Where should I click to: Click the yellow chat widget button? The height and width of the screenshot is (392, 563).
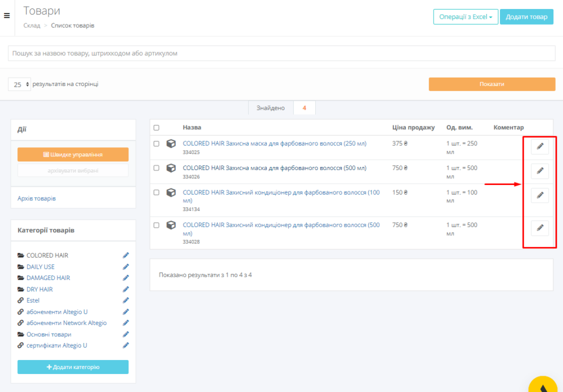[x=543, y=385]
